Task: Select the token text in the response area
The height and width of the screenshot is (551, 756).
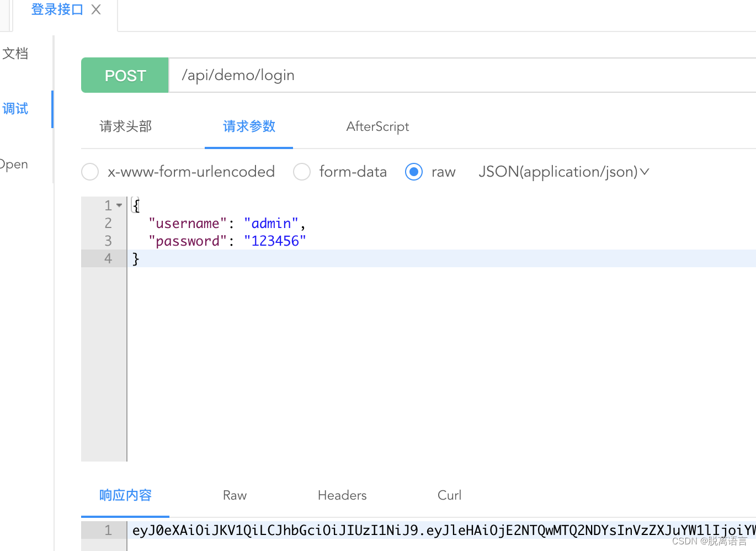Action: [x=386, y=530]
